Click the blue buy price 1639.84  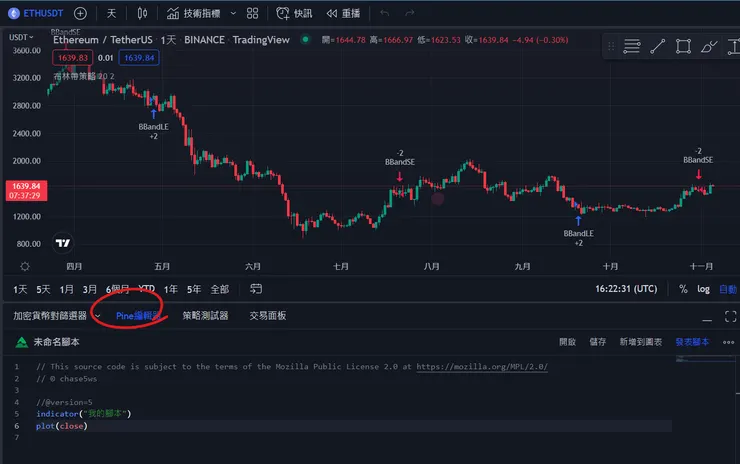139,58
